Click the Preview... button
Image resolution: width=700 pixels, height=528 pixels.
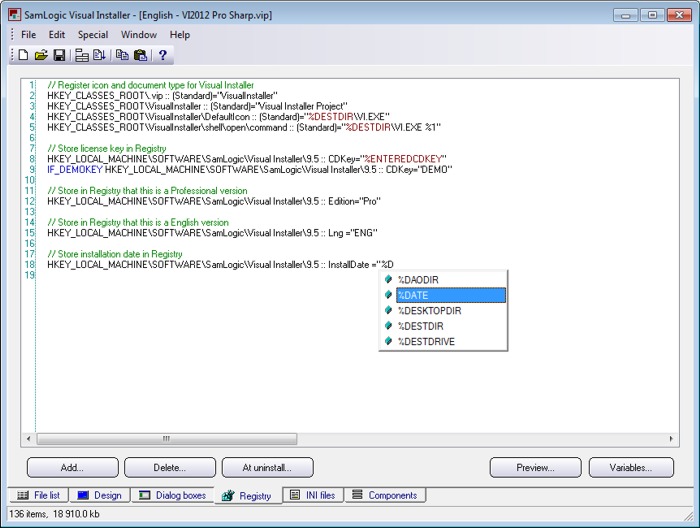(535, 468)
